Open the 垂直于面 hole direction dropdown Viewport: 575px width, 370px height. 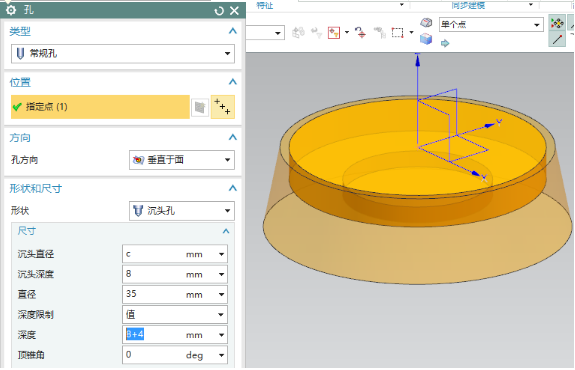[182, 160]
